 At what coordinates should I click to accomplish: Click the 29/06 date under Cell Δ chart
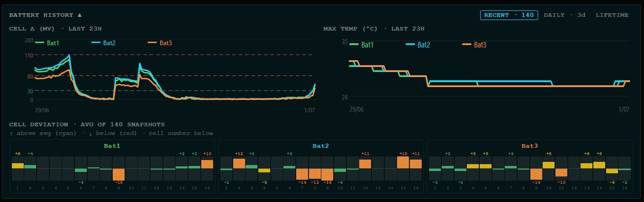42,110
